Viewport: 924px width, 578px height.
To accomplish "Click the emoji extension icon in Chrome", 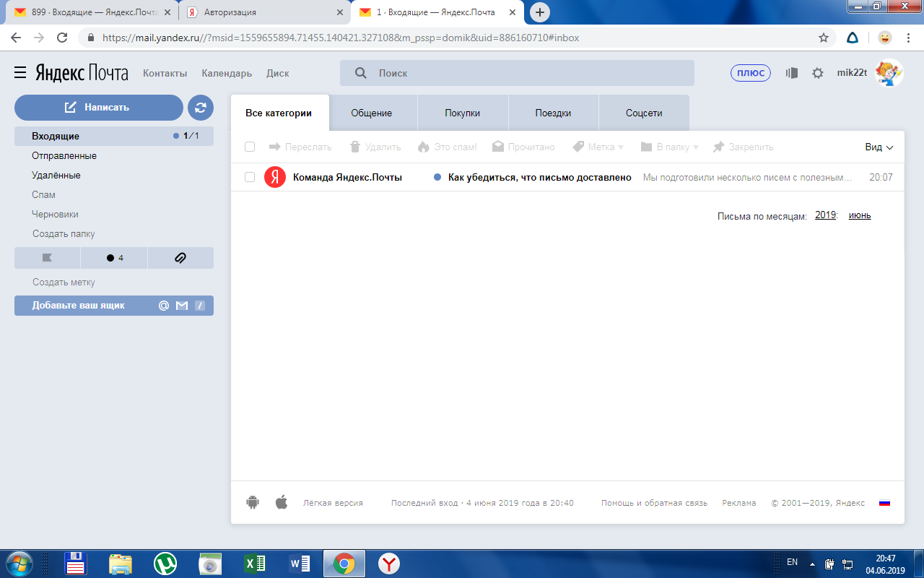I will click(x=884, y=38).
